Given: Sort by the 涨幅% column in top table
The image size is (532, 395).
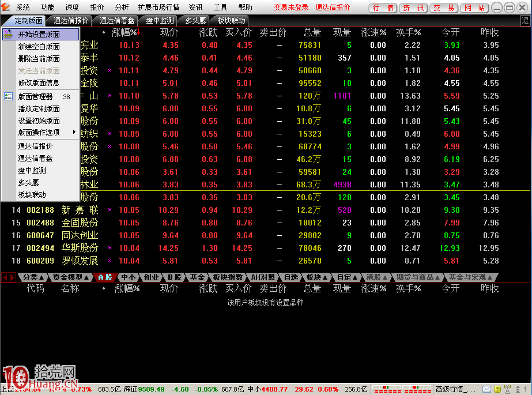Looking at the screenshot, I should 124,32.
